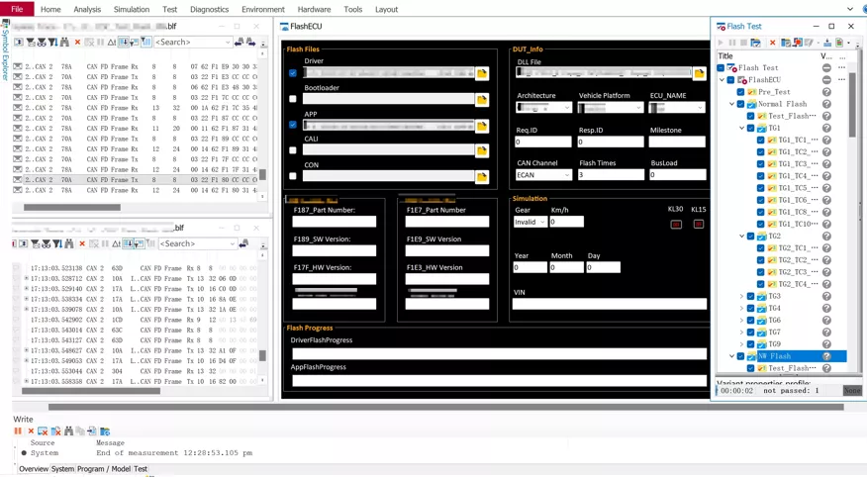Click the pause icon in Write window toolbar
Viewport: 868px width, 478px height.
(x=18, y=430)
